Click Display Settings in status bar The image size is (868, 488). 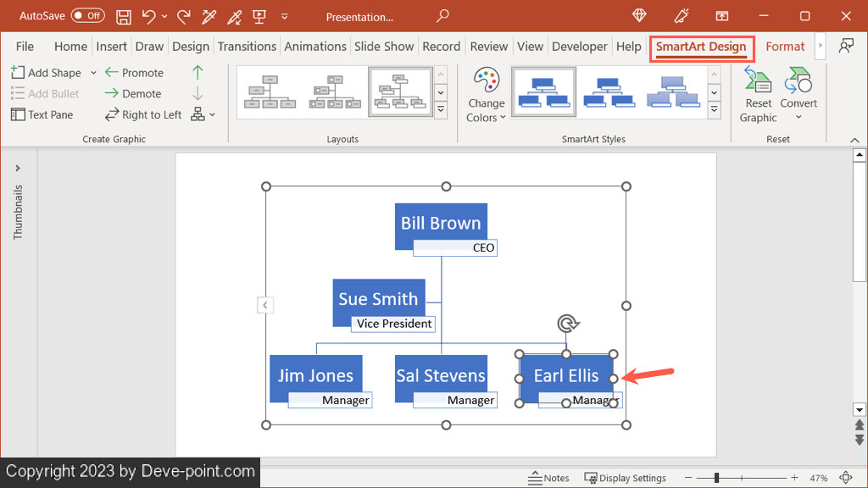pos(625,478)
